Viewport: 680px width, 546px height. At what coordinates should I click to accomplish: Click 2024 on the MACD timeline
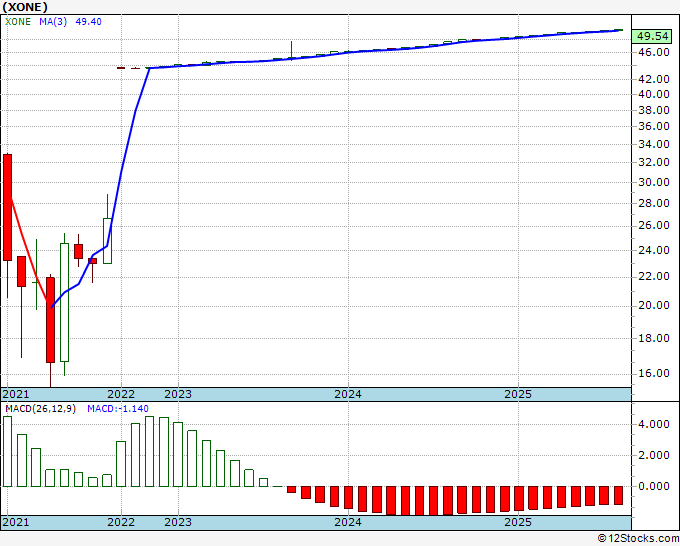coord(348,522)
